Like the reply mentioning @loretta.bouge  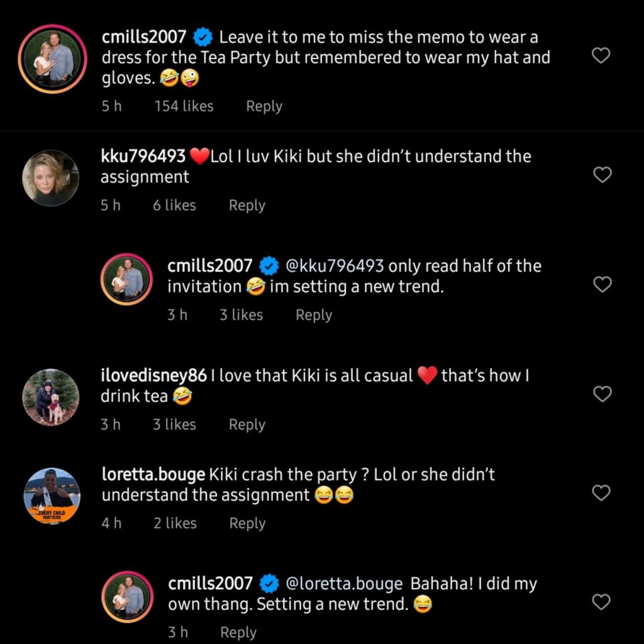click(602, 602)
